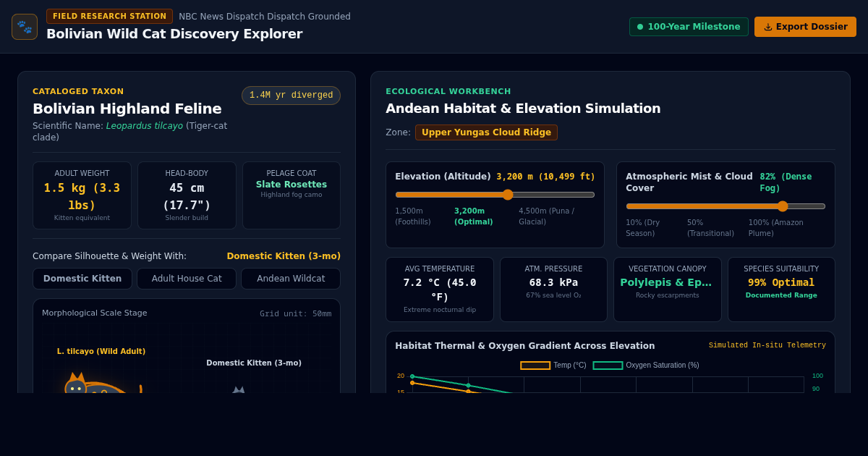868x456 pixels.
Task: Click the Elevation (Altitude) slider handle
Action: point(508,195)
